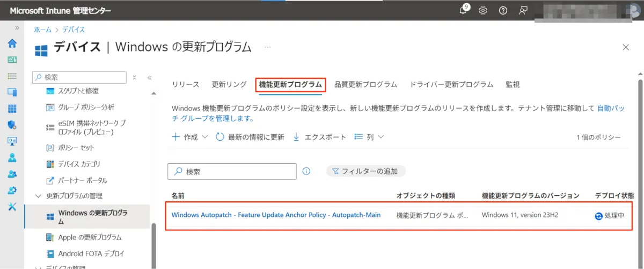The height and width of the screenshot is (269, 644).
Task: Open the 列 columns dropdown
Action: (370, 137)
